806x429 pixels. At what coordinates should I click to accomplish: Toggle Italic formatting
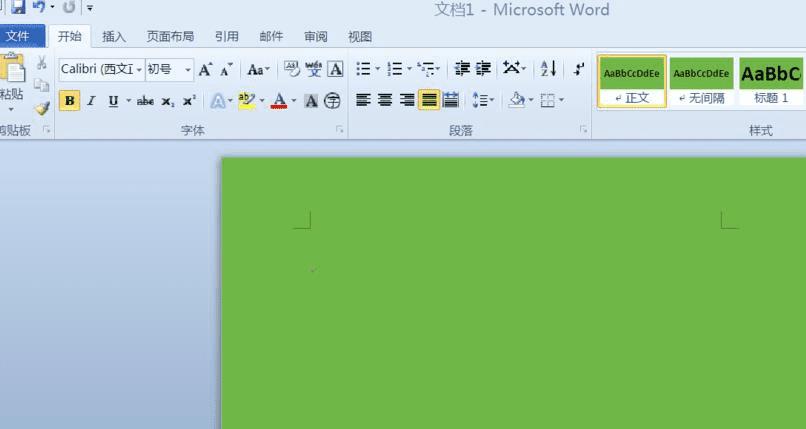[x=91, y=101]
